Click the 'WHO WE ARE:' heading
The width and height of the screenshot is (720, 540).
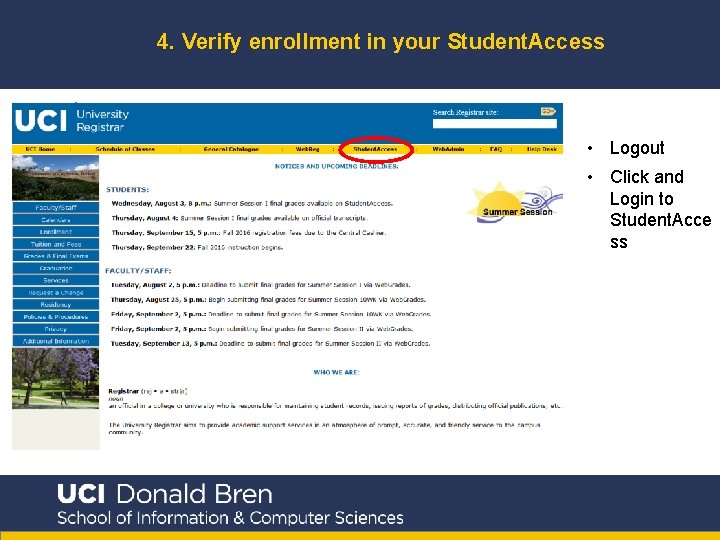337,372
